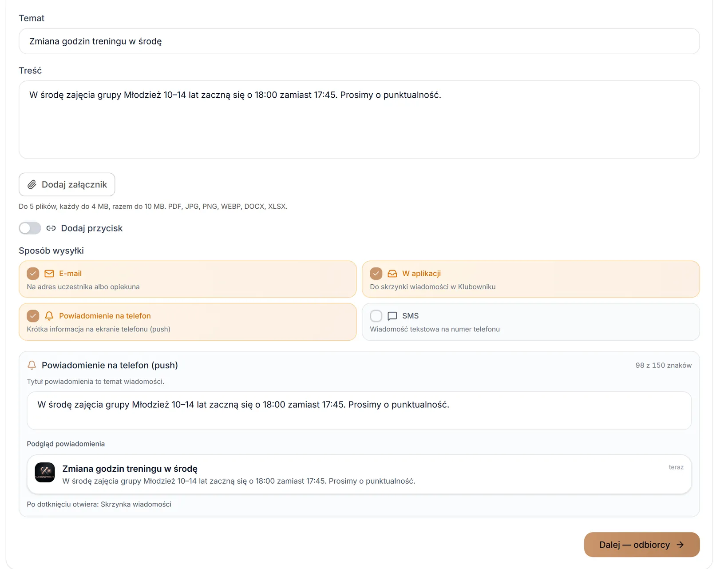728x569 pixels.
Task: Click 'Na adres uczestnika albo opiekuna' description
Action: click(x=83, y=287)
